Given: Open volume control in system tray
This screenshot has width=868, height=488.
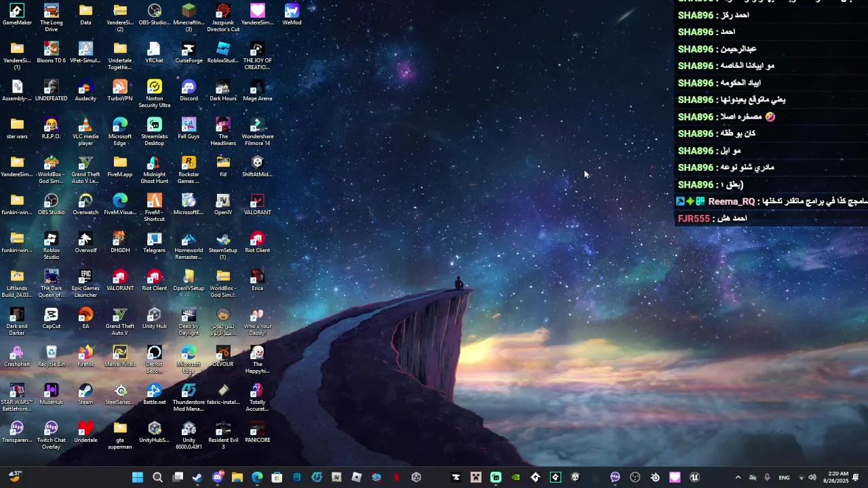Looking at the screenshot, I should [x=812, y=477].
